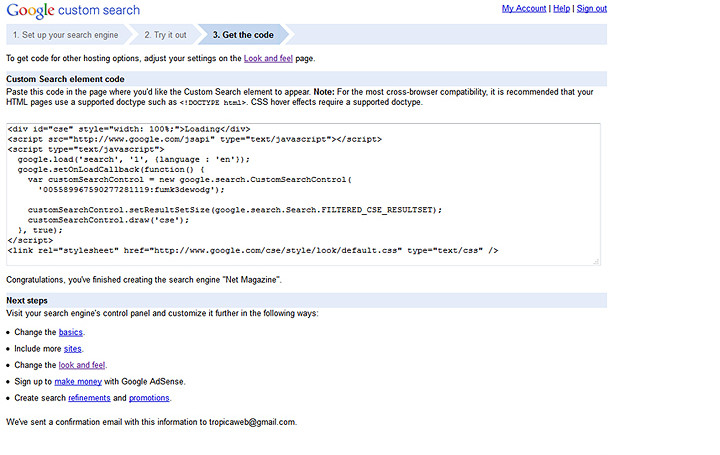Open the refinements link

(90, 398)
